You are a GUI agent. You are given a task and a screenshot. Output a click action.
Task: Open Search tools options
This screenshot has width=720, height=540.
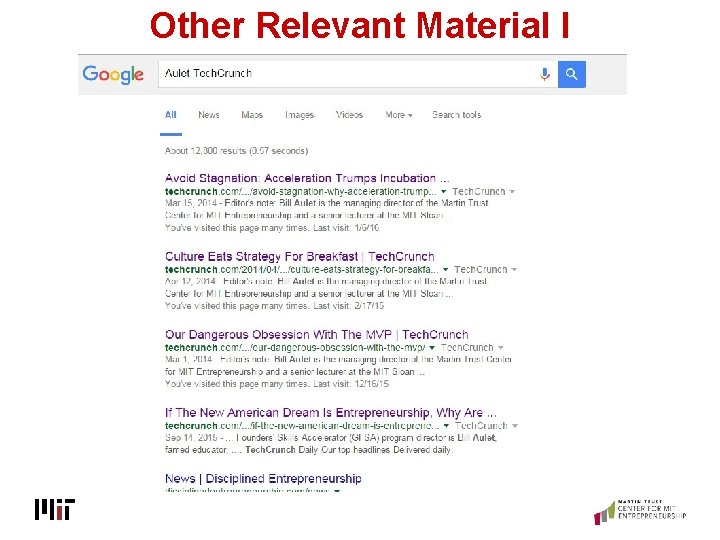click(x=456, y=115)
